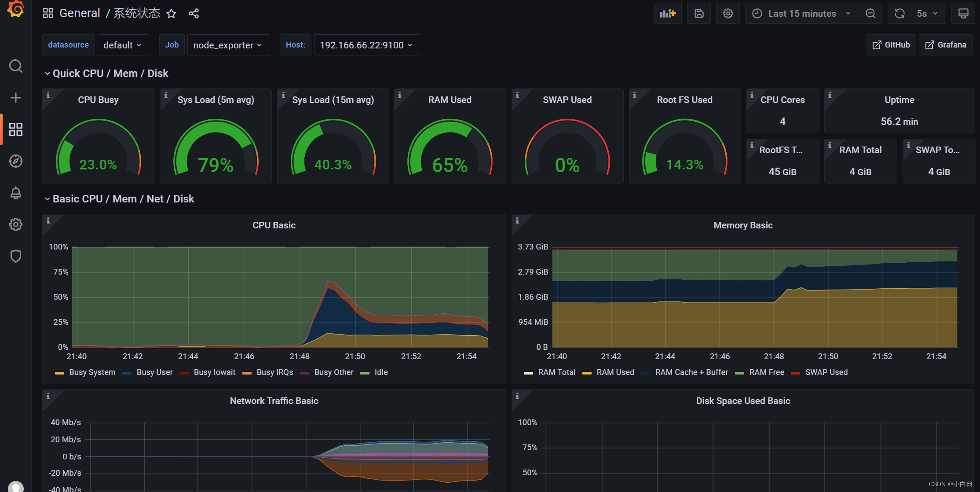Toggle Idle series in CPU legend
This screenshot has width=980, height=492.
click(381, 372)
